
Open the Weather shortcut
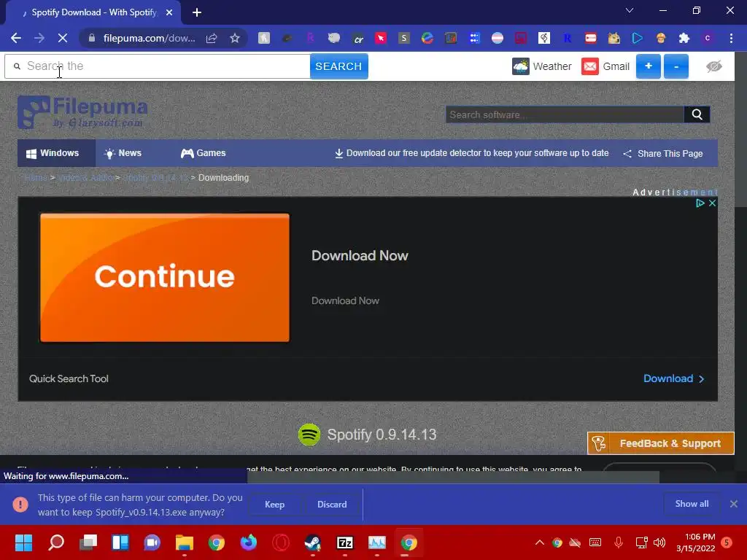coord(542,66)
